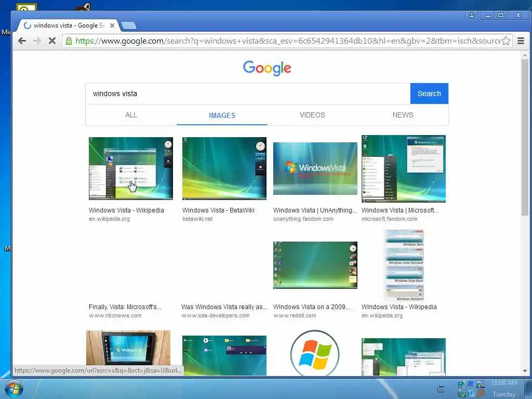
Task: Click the scrollbar down arrow
Action: [x=525, y=371]
